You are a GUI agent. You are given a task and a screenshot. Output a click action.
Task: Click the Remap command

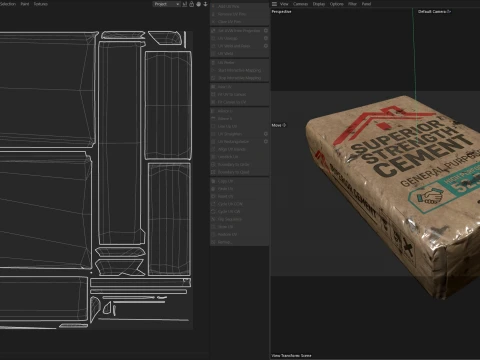point(239,242)
